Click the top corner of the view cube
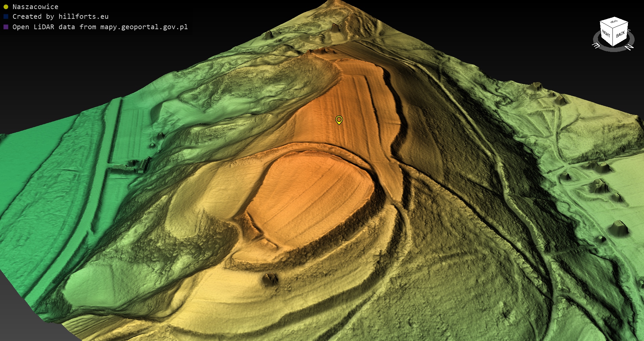Viewport: 644px width, 341px height. tap(614, 17)
